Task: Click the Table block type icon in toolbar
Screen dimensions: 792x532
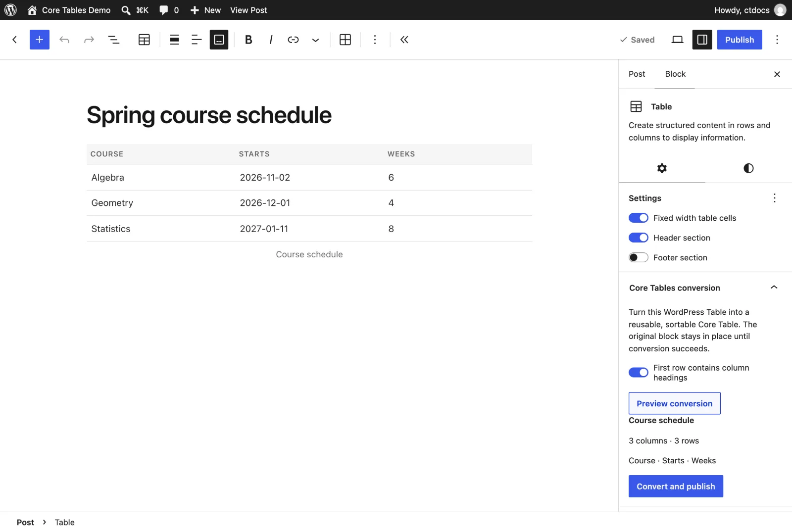Action: (x=144, y=40)
